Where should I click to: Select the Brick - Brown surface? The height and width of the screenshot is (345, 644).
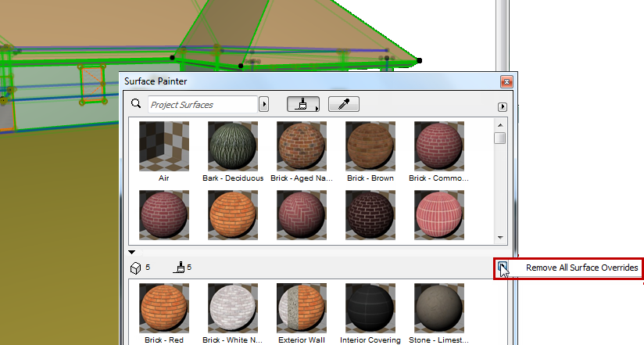pos(370,146)
